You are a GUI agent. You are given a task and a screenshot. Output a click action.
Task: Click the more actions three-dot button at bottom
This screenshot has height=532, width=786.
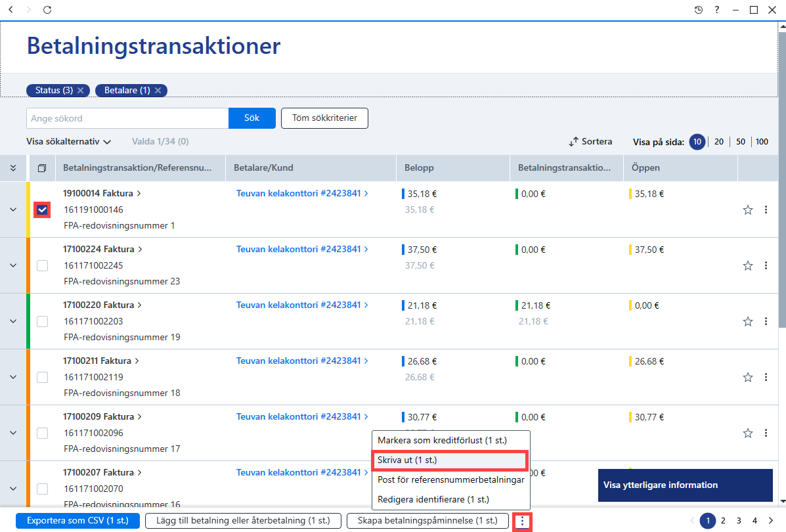coord(522,521)
